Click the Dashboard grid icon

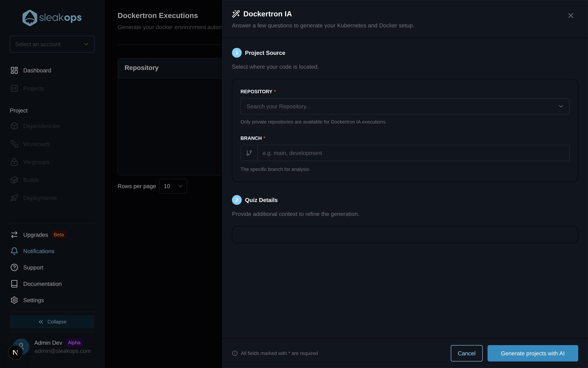click(14, 70)
